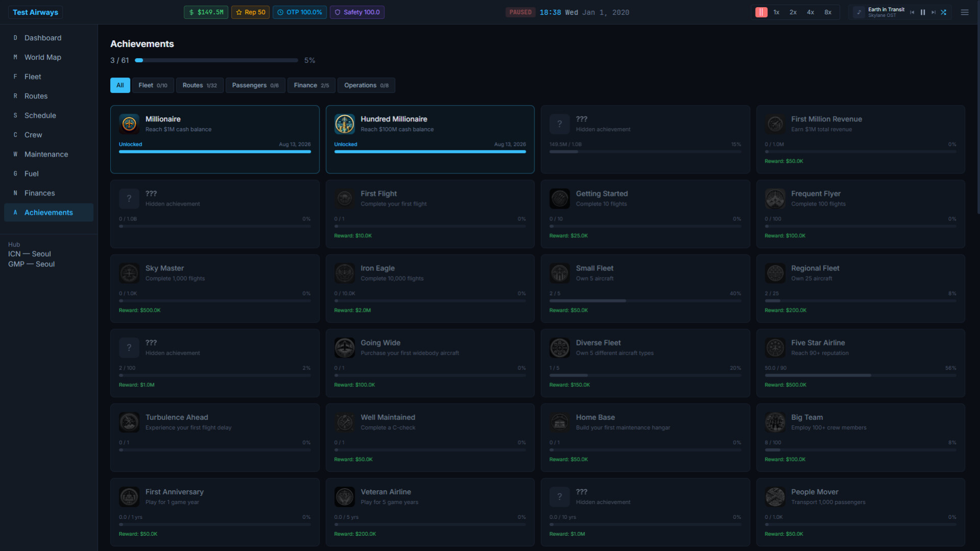The width and height of the screenshot is (980, 551).
Task: Open the hamburger menu
Action: (x=965, y=12)
